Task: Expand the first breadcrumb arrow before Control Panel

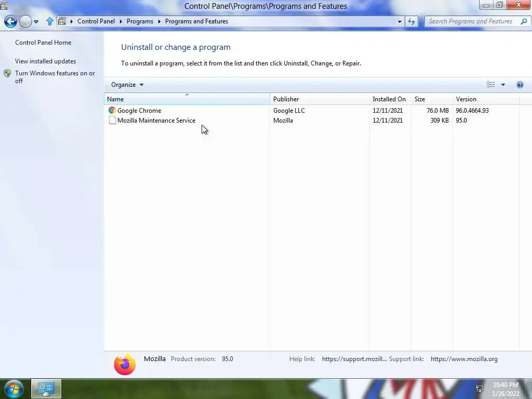Action: [x=72, y=21]
